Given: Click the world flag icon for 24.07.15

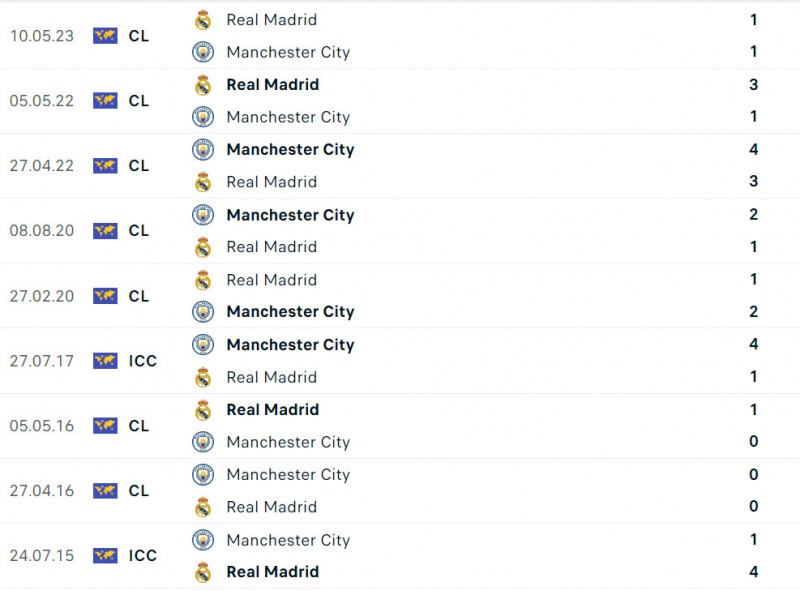Looking at the screenshot, I should click(x=105, y=556).
